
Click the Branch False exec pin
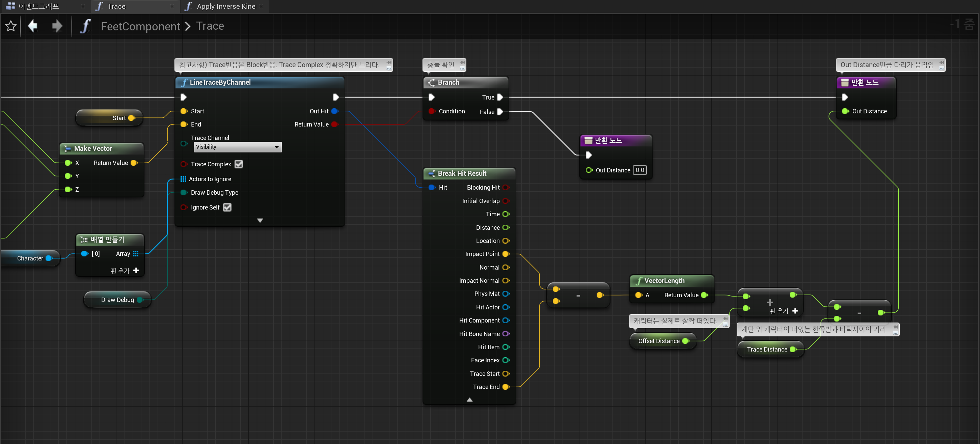click(x=500, y=112)
